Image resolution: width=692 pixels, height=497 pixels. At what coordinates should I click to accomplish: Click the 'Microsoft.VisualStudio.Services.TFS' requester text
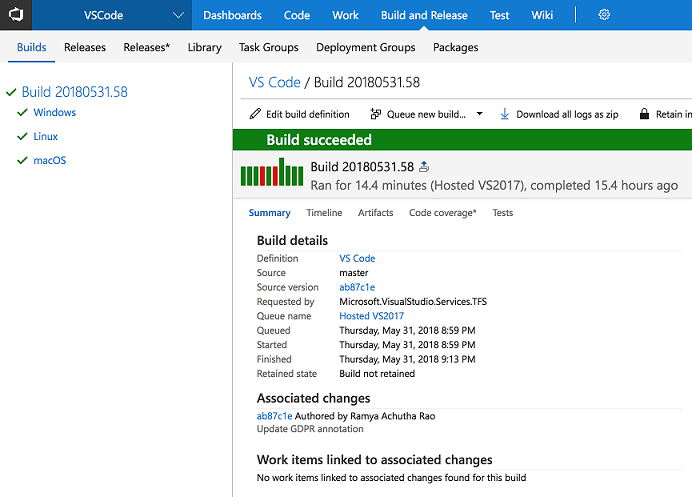click(x=413, y=302)
